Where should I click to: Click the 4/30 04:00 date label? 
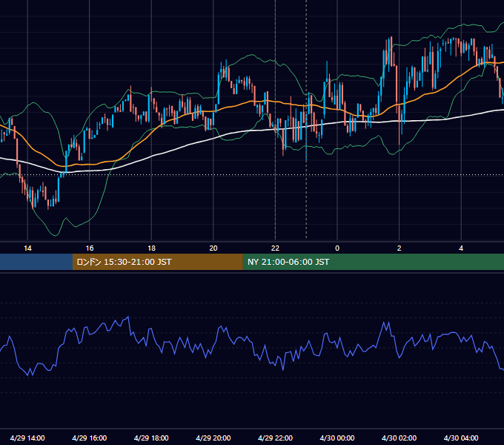(x=461, y=438)
